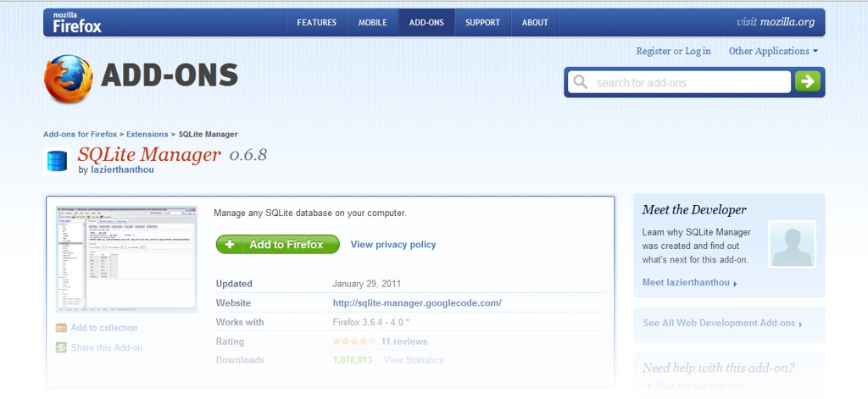Image resolution: width=868 pixels, height=399 pixels.
Task: Submit search with the green arrow button
Action: pyautogui.click(x=808, y=81)
